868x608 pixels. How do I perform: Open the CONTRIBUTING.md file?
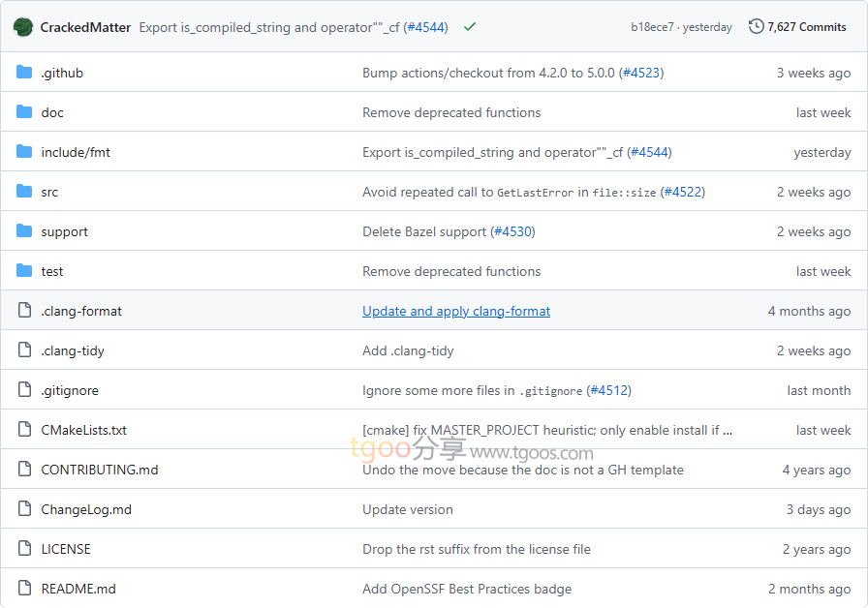click(99, 470)
